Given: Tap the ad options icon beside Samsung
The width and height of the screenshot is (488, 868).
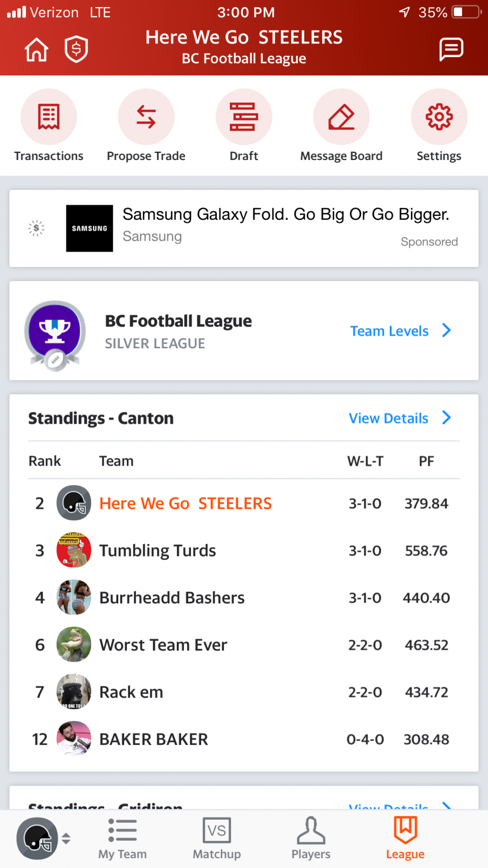Looking at the screenshot, I should [x=36, y=228].
